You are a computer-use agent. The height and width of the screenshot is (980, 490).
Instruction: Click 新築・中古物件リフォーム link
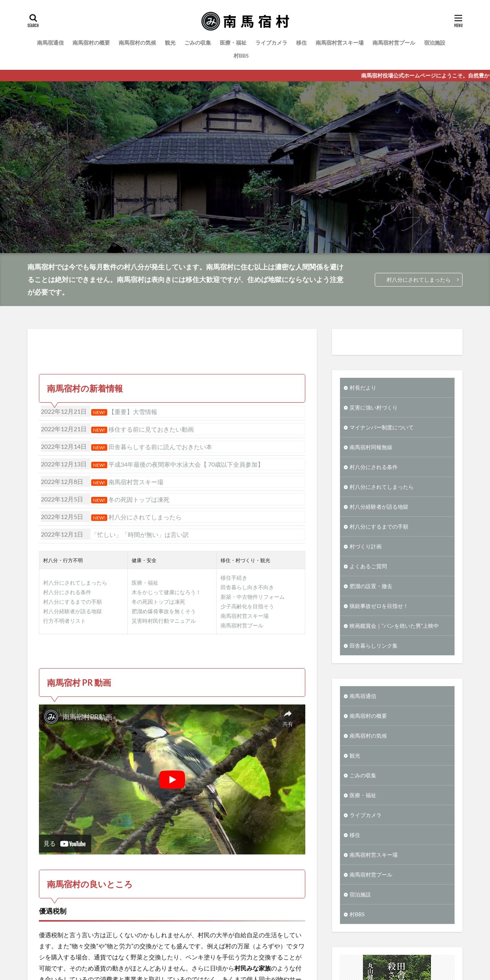coord(252,597)
